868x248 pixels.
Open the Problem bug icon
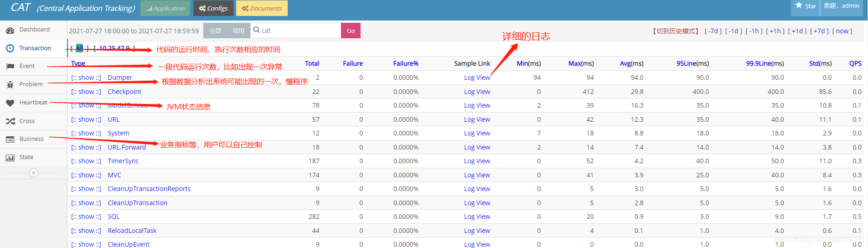coord(10,84)
